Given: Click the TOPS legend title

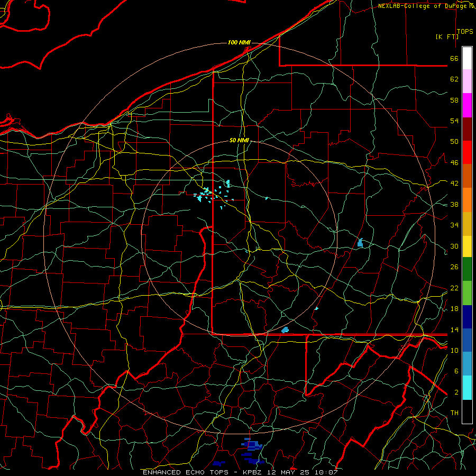Looking at the screenshot, I should click(x=465, y=32).
